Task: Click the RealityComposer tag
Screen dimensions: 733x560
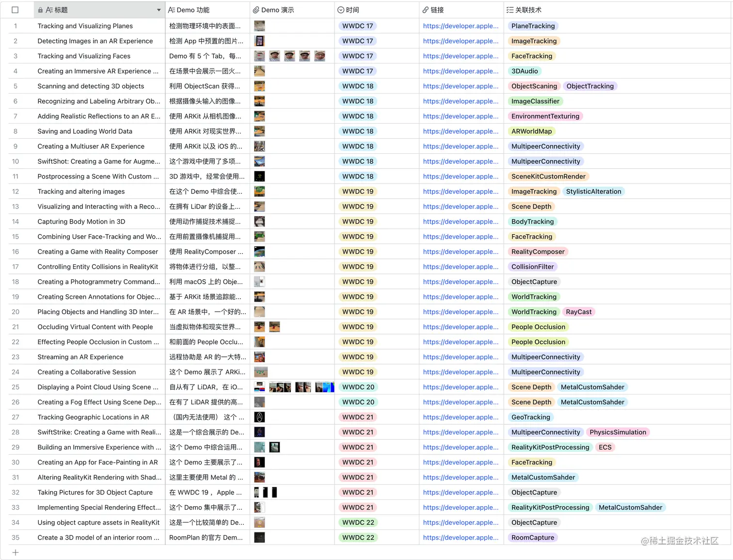Action: pos(538,252)
